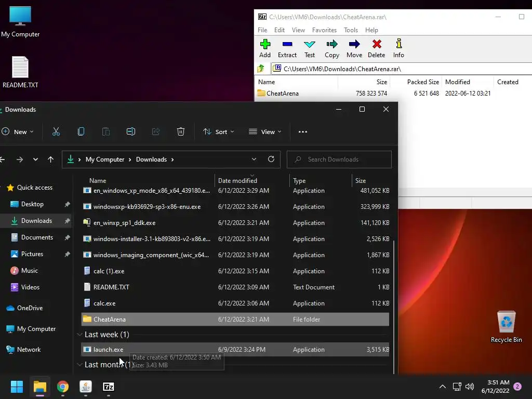The height and width of the screenshot is (399, 532).
Task: Select calc (1).exe file
Action: pos(235,271)
